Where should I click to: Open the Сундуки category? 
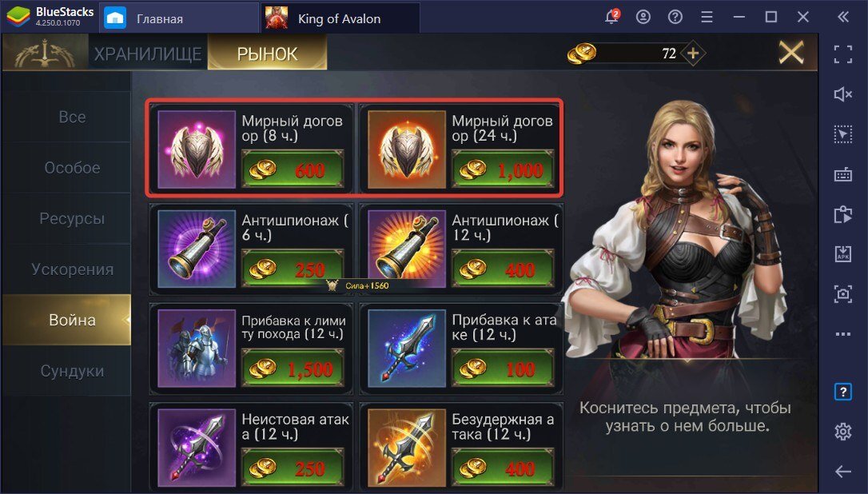coord(72,371)
